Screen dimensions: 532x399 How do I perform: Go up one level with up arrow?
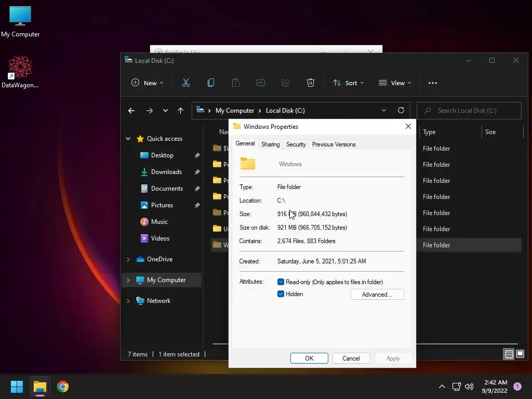180,111
